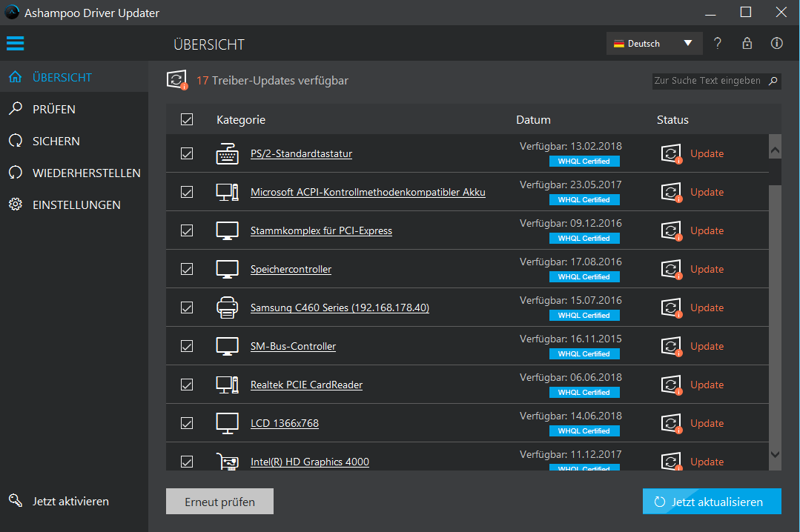Image resolution: width=800 pixels, height=532 pixels.
Task: Click the monitor icon for SM-Bus-Controller
Action: point(227,346)
